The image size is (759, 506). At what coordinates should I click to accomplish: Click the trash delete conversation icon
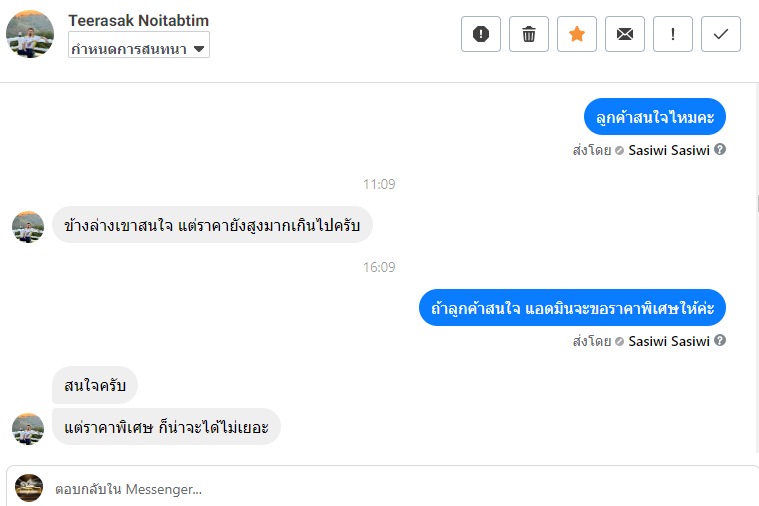pyautogui.click(x=529, y=34)
